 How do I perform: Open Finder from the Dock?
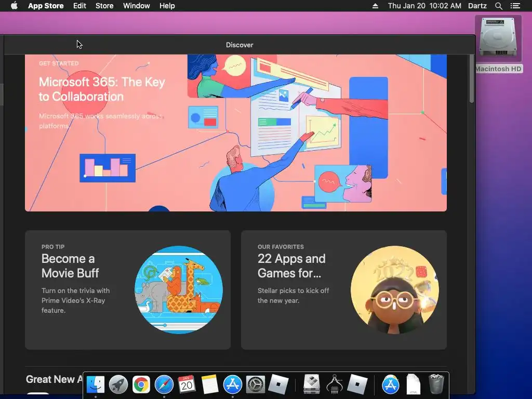click(x=96, y=384)
